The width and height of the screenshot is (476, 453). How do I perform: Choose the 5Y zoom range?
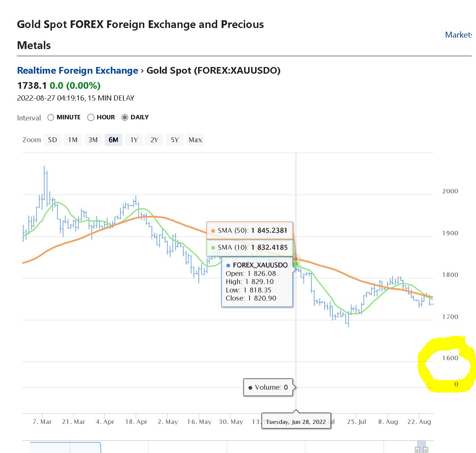pos(175,140)
